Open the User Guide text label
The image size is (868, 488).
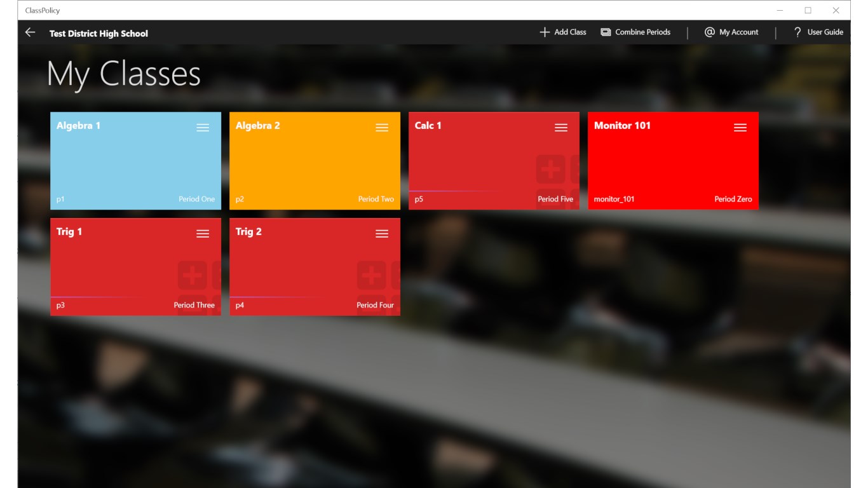(825, 32)
